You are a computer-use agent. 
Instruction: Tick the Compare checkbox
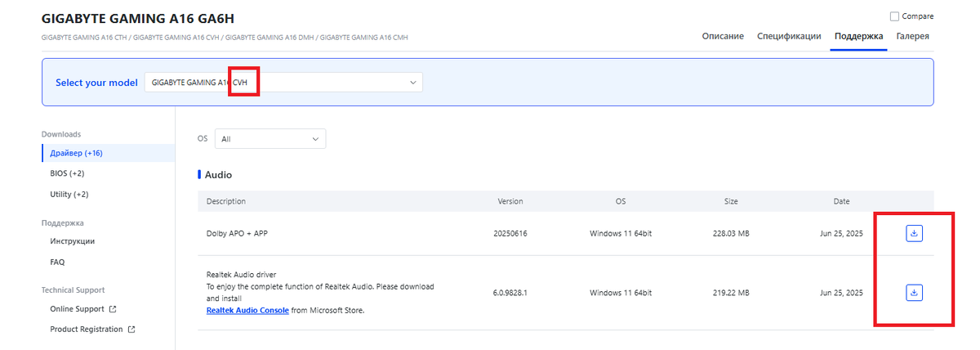pyautogui.click(x=894, y=16)
